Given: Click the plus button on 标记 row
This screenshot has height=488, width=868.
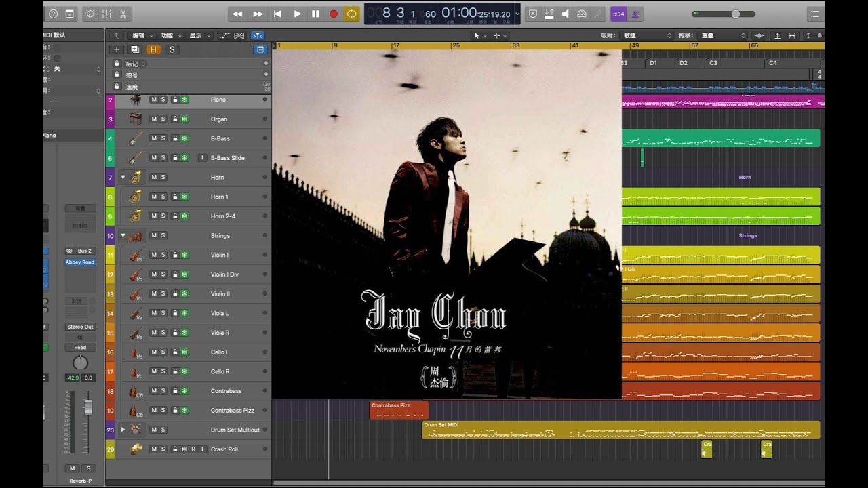Looking at the screenshot, I should coord(266,63).
